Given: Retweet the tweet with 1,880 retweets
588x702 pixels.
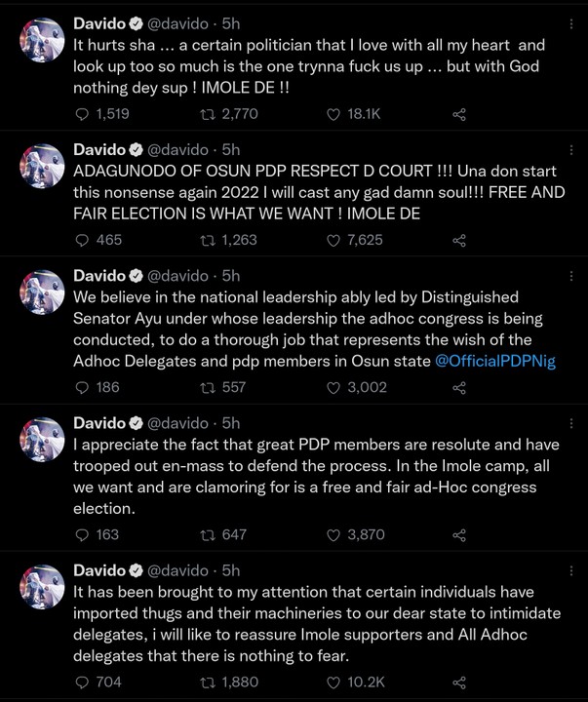Looking at the screenshot, I should [x=207, y=682].
